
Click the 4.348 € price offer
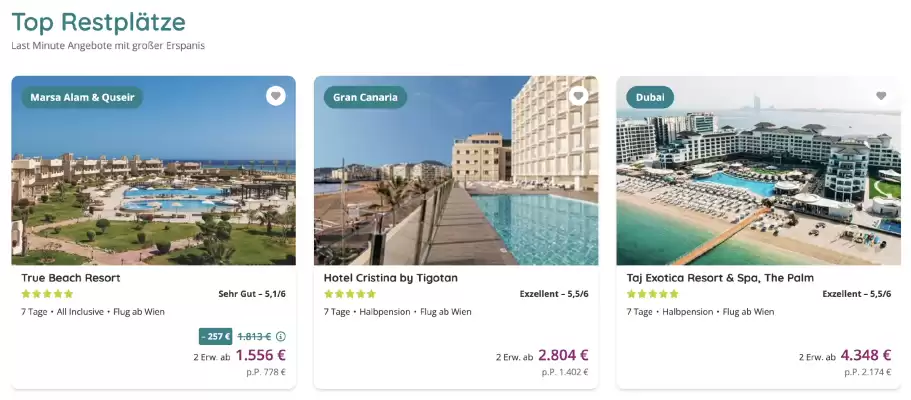pyautogui.click(x=865, y=355)
